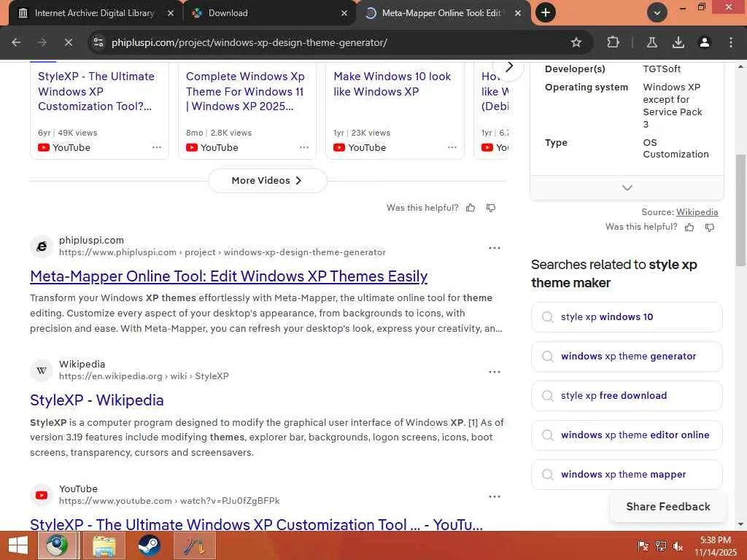
Task: Open File Explorer from the taskbar
Action: [104, 545]
